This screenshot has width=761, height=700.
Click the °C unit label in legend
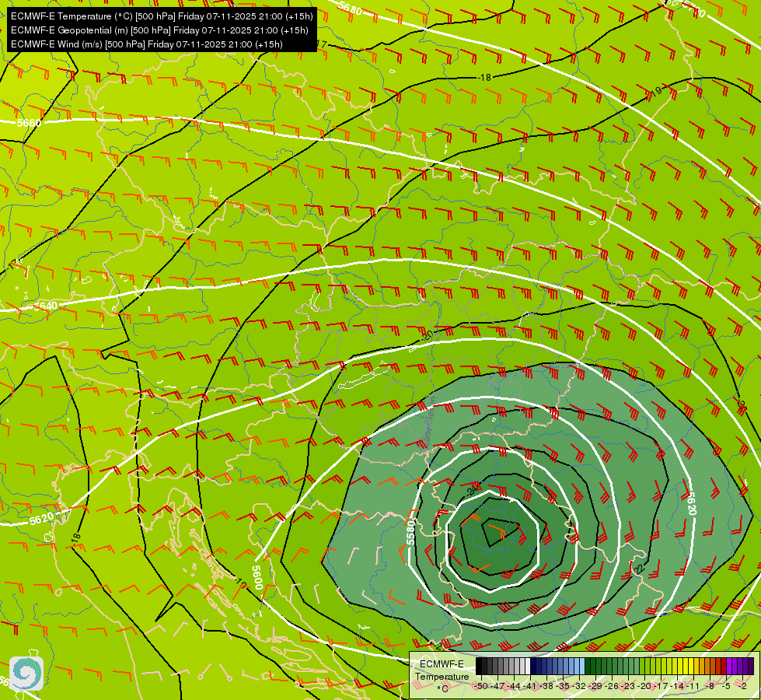point(442,689)
